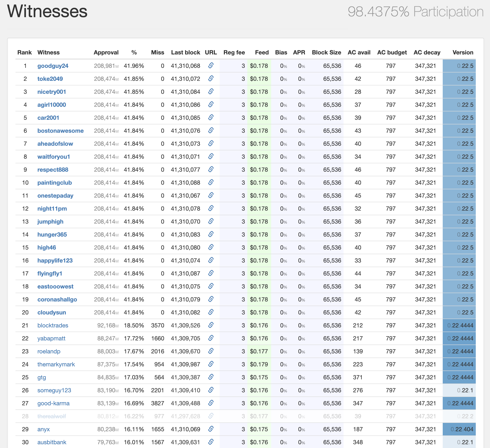490x448 pixels.
Task: Click URL link icon for roelandp
Action: pyautogui.click(x=211, y=351)
